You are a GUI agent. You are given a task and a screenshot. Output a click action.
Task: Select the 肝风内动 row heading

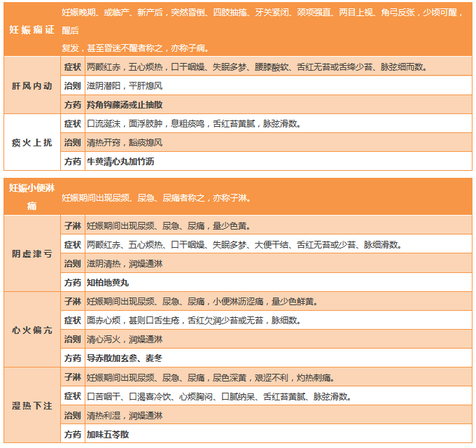(x=32, y=85)
